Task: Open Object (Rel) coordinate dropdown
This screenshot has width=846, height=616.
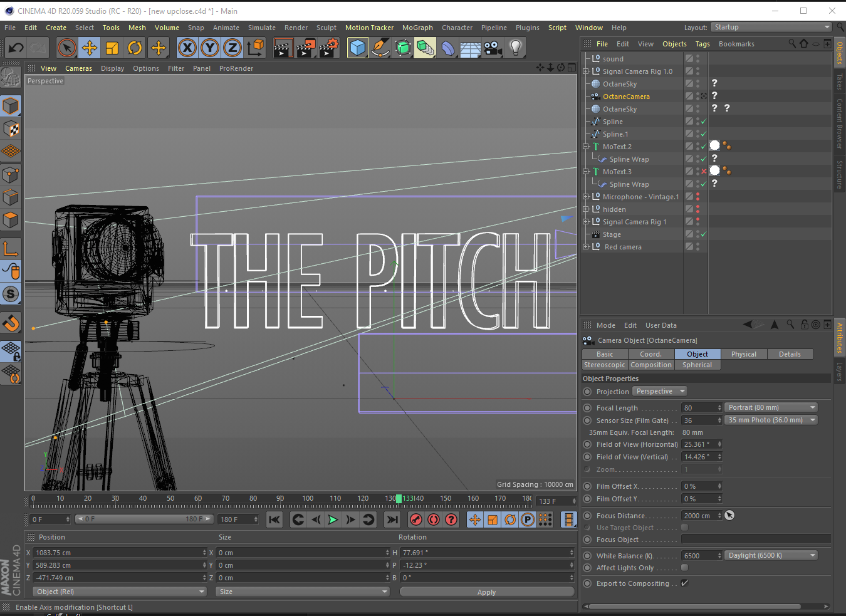Action: 119,592
